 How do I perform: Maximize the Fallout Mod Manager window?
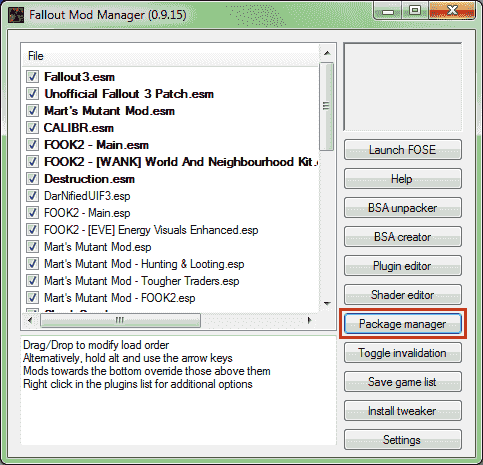pos(415,11)
